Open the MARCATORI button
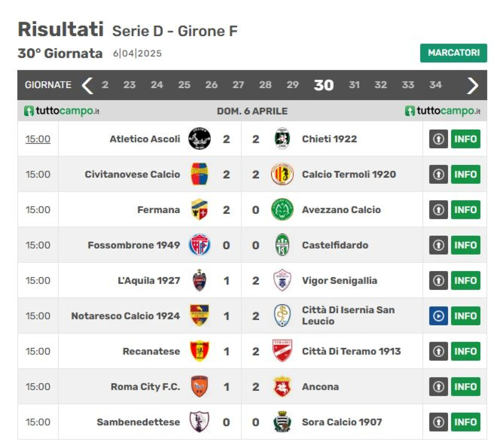Screen dimensions: 497x448 pyautogui.click(x=454, y=53)
